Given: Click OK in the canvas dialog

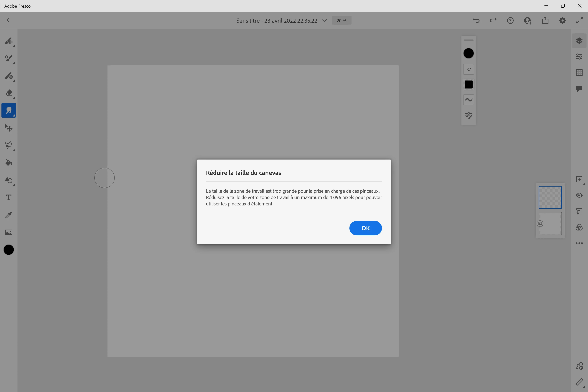Looking at the screenshot, I should coord(365,228).
